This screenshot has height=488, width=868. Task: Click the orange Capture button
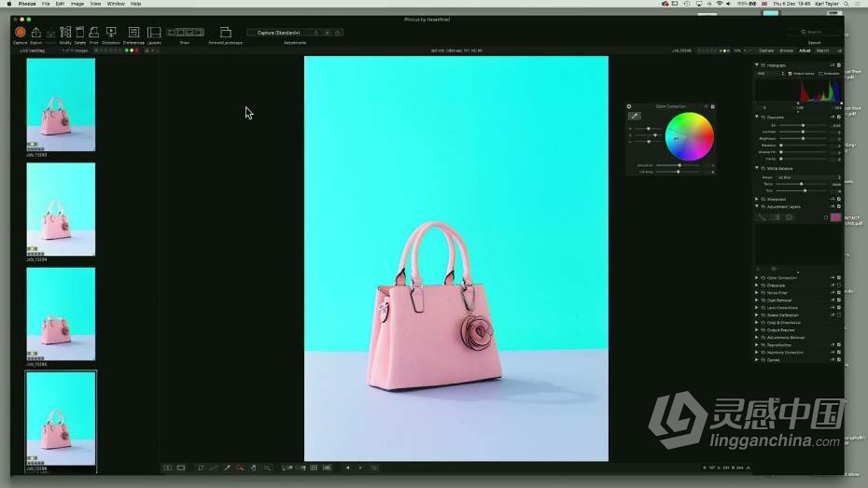click(20, 33)
